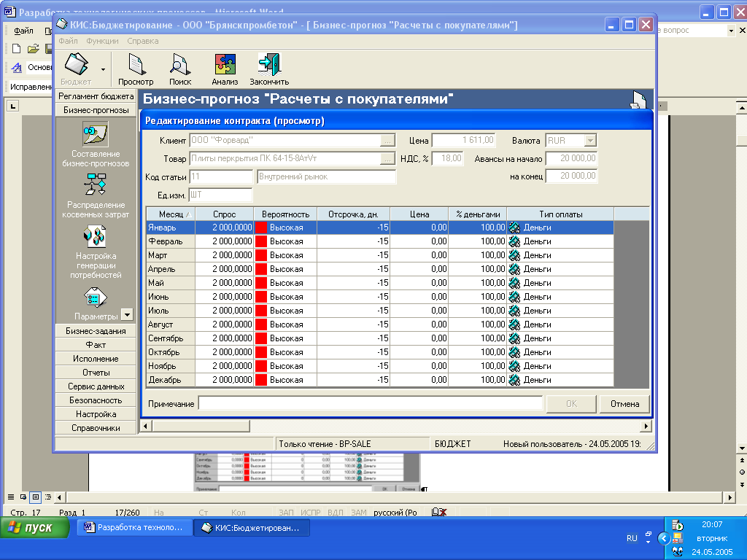Click red probability swatch in Март row

[x=260, y=255]
